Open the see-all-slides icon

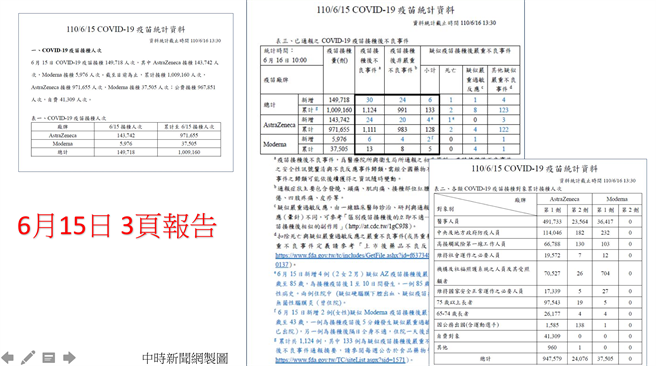pyautogui.click(x=49, y=358)
